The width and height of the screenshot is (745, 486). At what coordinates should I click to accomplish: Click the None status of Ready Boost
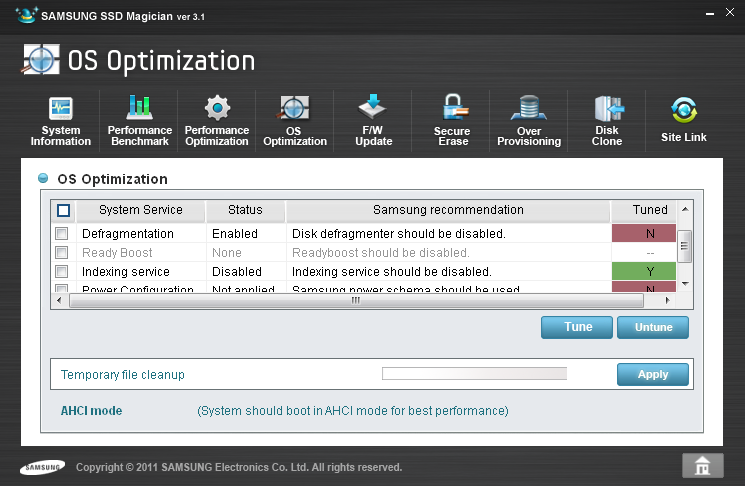[227, 253]
